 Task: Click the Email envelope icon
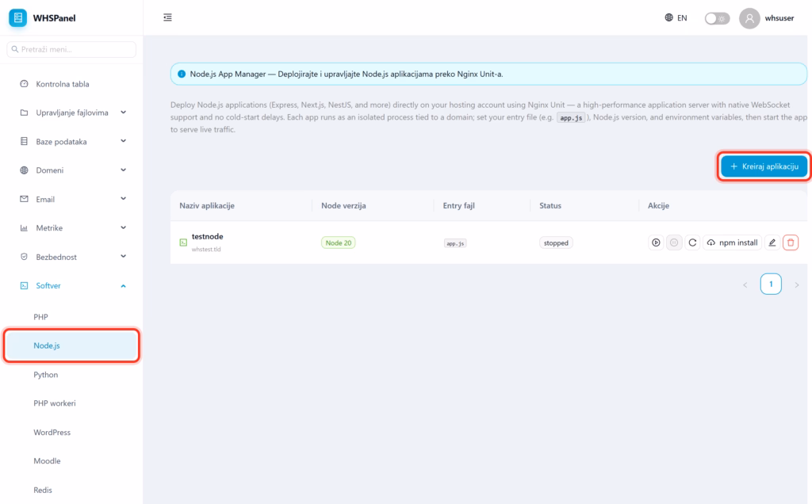click(x=24, y=199)
